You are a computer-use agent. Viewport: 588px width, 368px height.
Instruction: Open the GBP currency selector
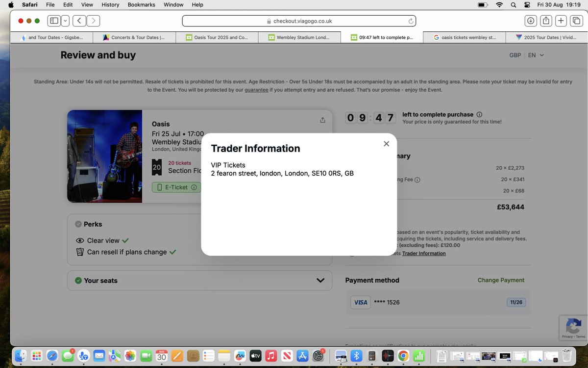point(515,55)
